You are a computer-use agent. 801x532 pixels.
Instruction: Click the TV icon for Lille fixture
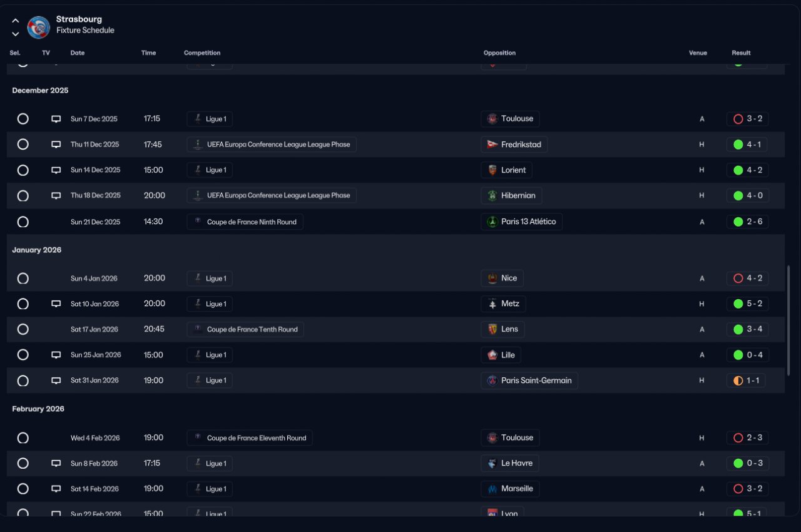pos(56,355)
